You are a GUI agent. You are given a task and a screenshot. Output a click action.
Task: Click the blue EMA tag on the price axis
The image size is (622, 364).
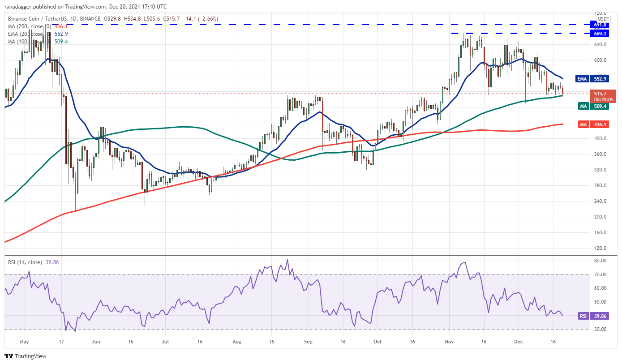click(582, 79)
